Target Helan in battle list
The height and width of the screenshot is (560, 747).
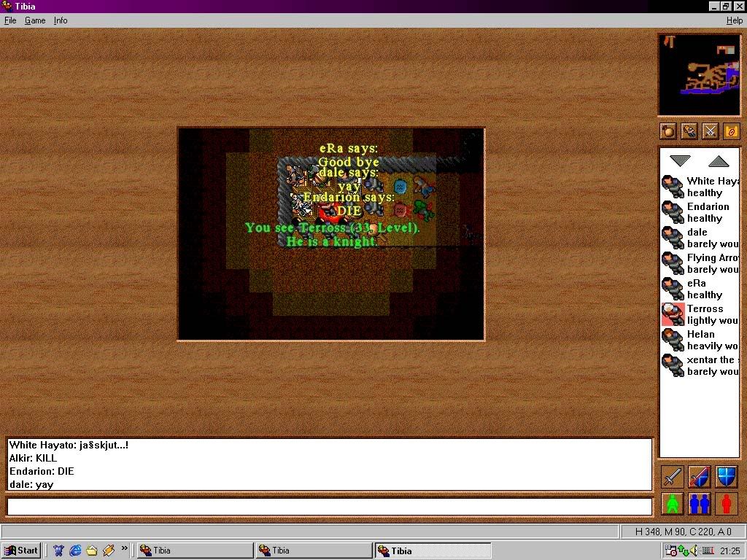point(700,340)
